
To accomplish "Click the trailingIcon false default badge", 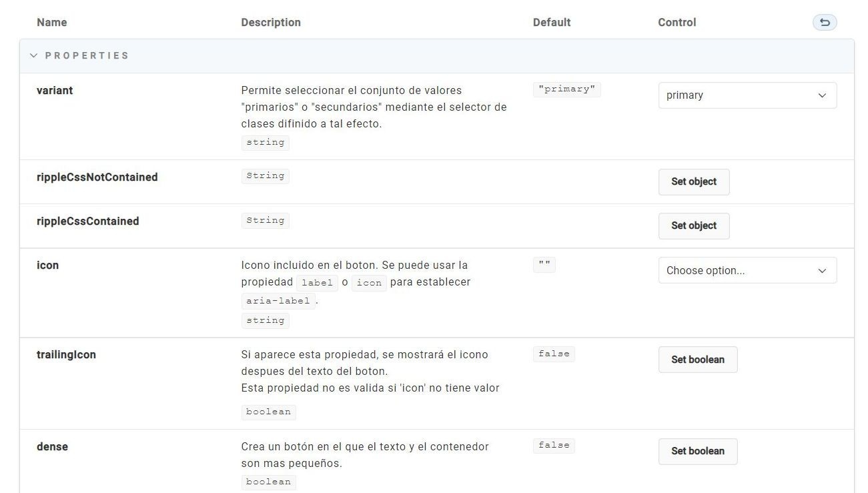I will [x=554, y=354].
